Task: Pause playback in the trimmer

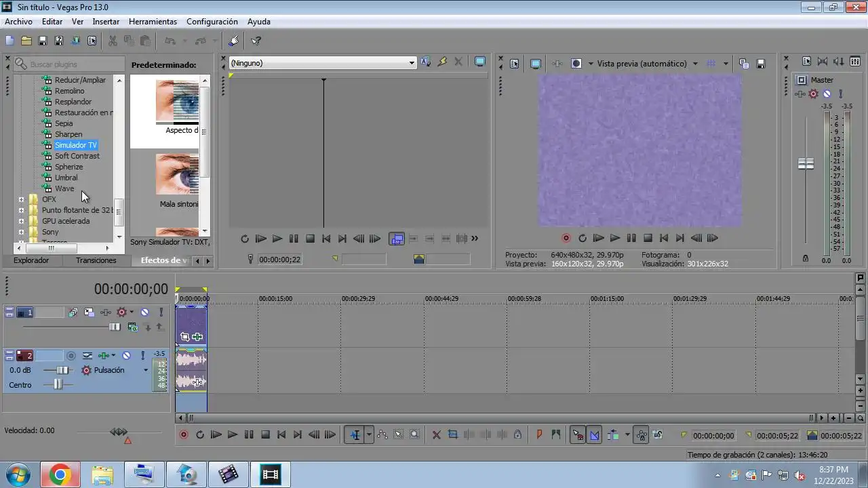Action: pos(294,239)
